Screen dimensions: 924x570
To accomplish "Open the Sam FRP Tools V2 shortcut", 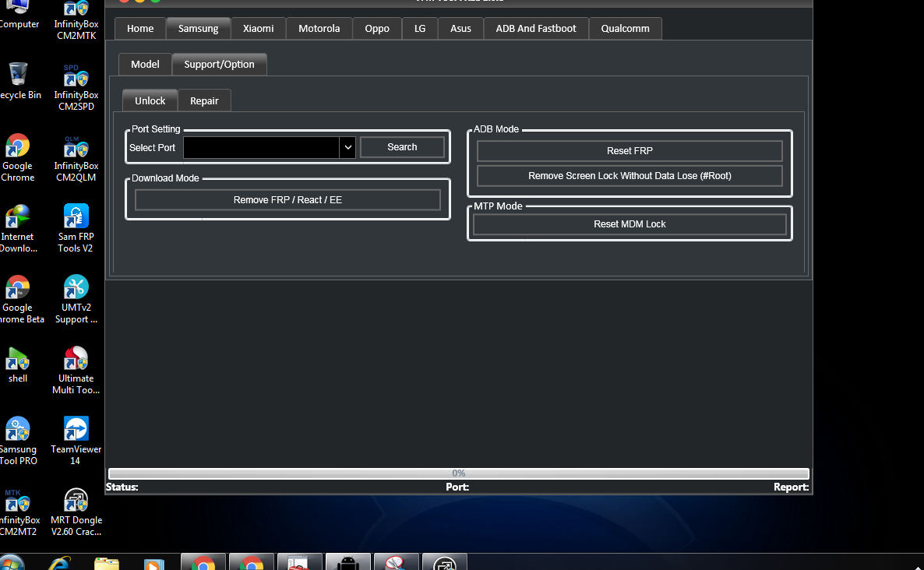I will click(76, 228).
